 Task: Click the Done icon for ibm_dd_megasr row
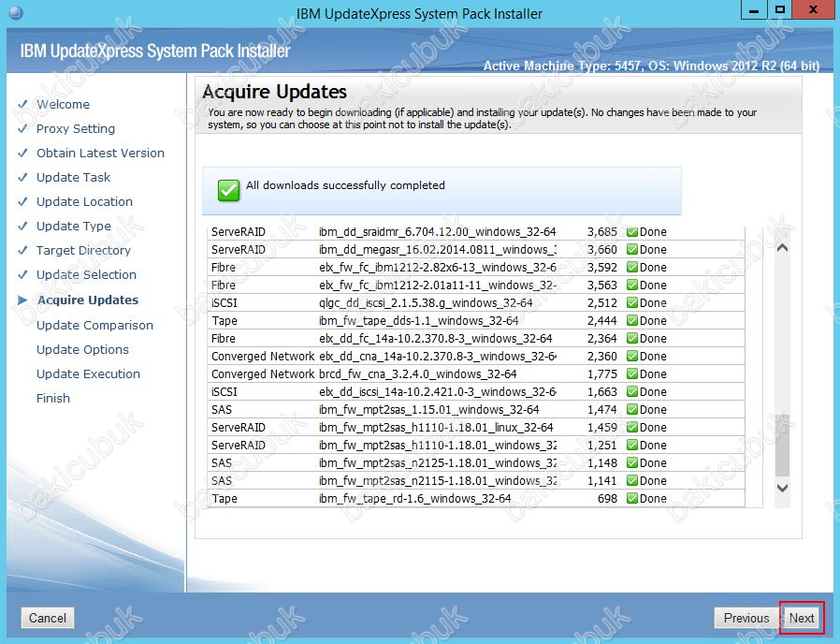(x=632, y=249)
